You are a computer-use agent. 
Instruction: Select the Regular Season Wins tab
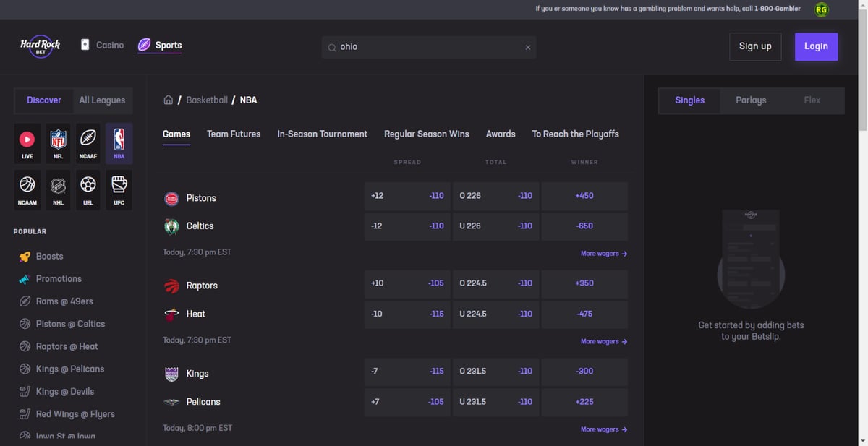coord(427,134)
